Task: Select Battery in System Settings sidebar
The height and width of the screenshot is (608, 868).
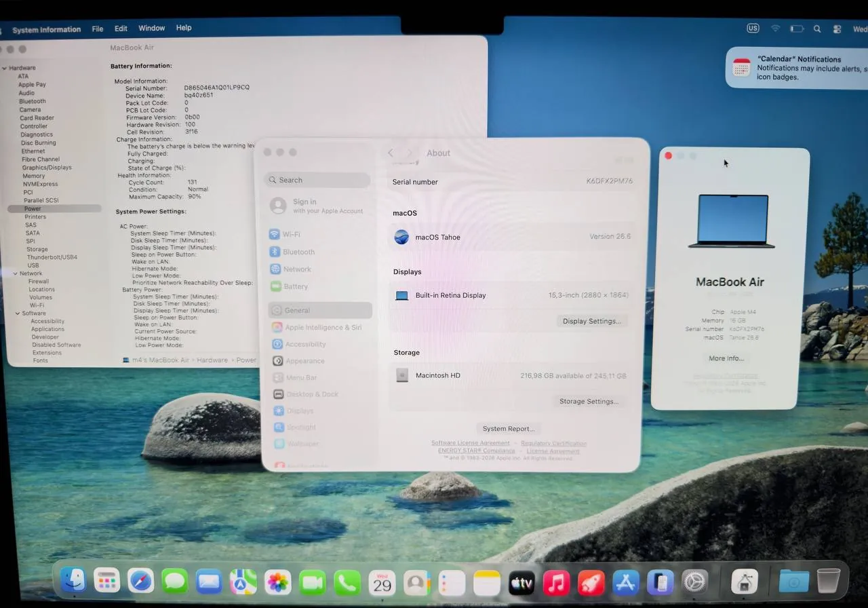Action: (x=320, y=286)
